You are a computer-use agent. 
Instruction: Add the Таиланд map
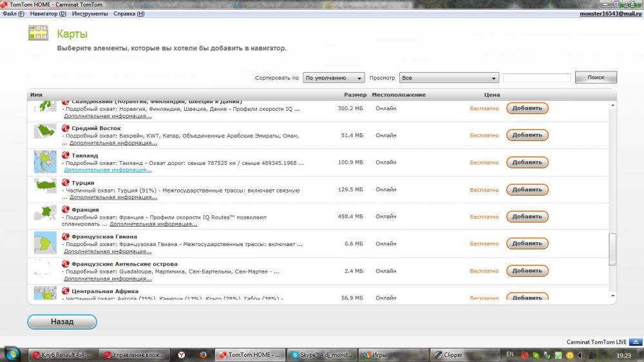(527, 162)
